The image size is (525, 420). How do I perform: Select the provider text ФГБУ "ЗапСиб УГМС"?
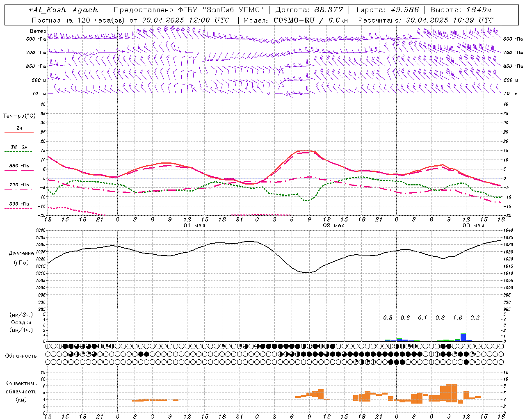click(221, 10)
